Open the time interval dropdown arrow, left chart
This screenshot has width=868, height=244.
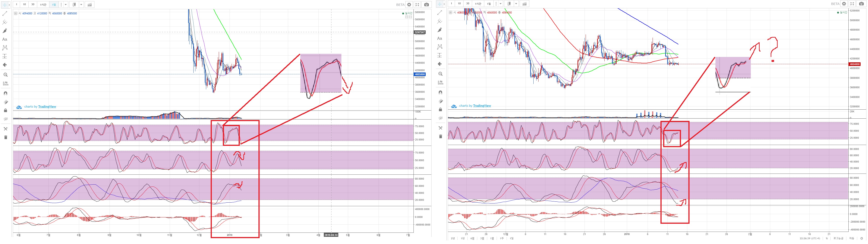tap(66, 5)
